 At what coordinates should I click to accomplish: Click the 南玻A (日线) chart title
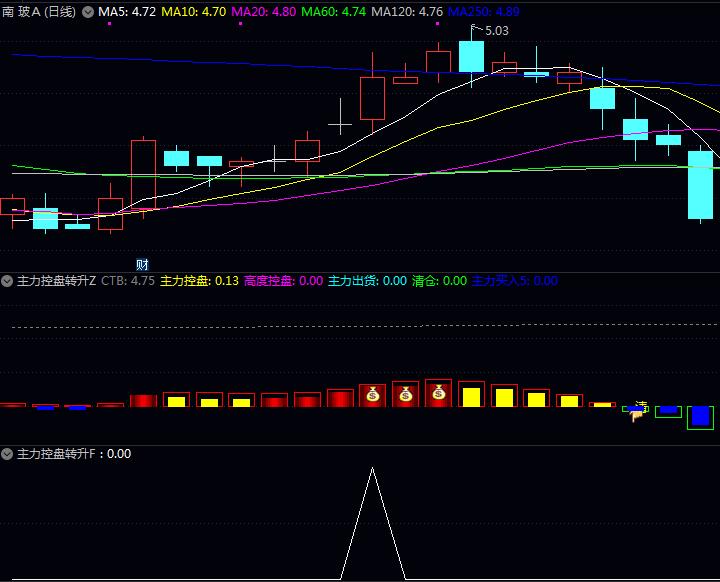pos(39,12)
